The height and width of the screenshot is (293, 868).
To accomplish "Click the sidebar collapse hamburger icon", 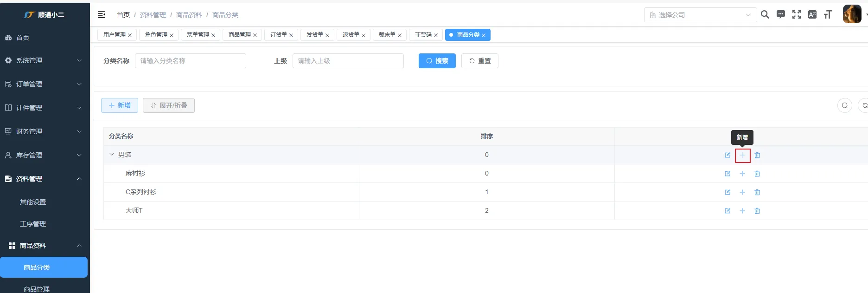I will click(102, 15).
